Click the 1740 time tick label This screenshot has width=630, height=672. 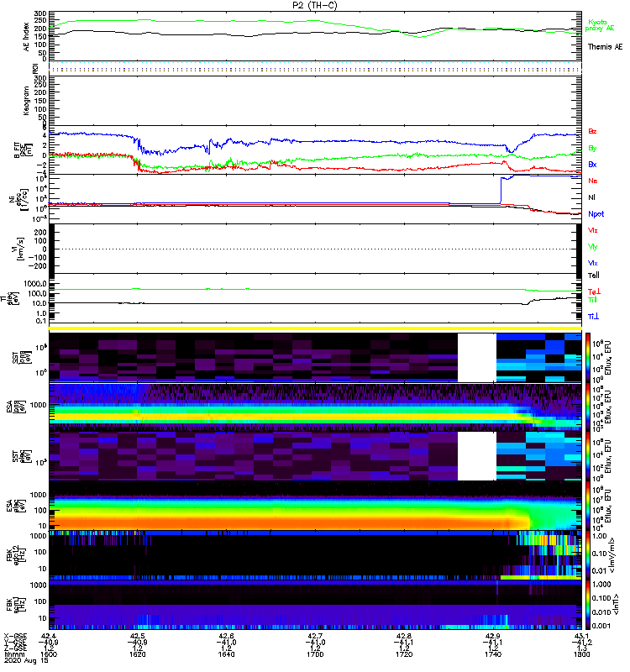(x=492, y=654)
